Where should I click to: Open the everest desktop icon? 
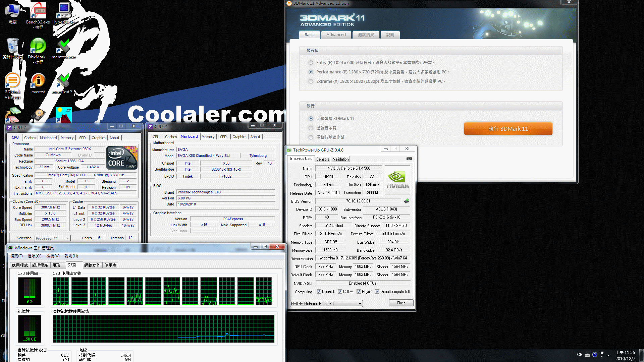[38, 84]
